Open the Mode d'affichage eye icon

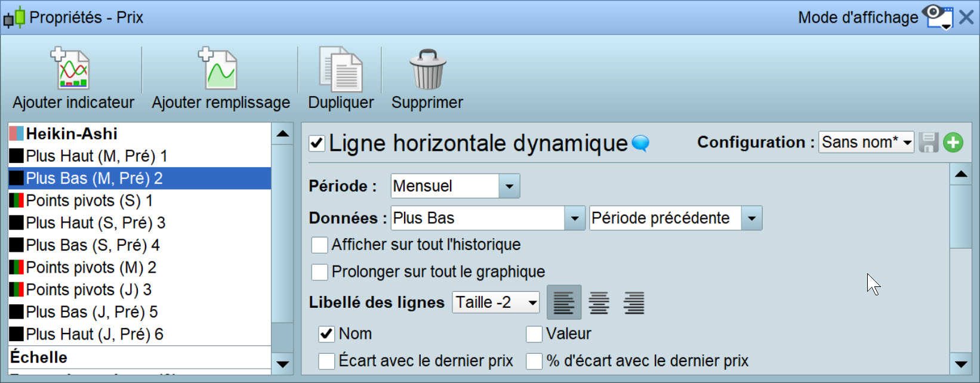pos(938,17)
